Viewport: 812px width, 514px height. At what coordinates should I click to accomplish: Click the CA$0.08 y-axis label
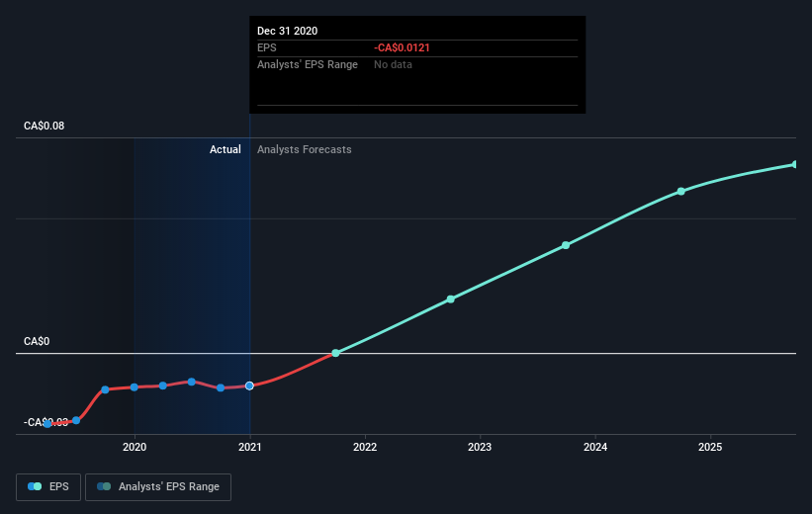click(45, 126)
